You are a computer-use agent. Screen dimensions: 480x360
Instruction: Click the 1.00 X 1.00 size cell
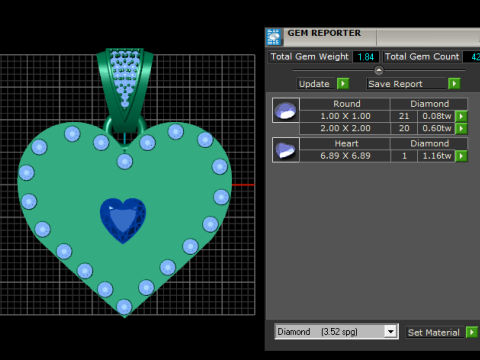point(345,116)
